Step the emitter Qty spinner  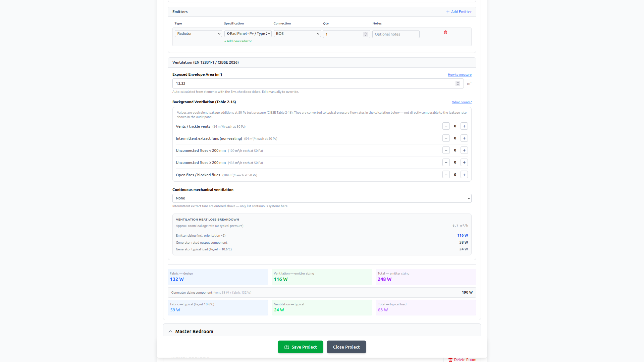click(x=366, y=33)
